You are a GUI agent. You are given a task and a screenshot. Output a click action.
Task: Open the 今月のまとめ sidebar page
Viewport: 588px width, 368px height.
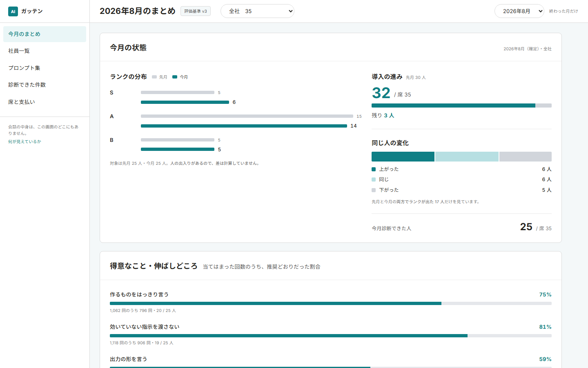45,34
